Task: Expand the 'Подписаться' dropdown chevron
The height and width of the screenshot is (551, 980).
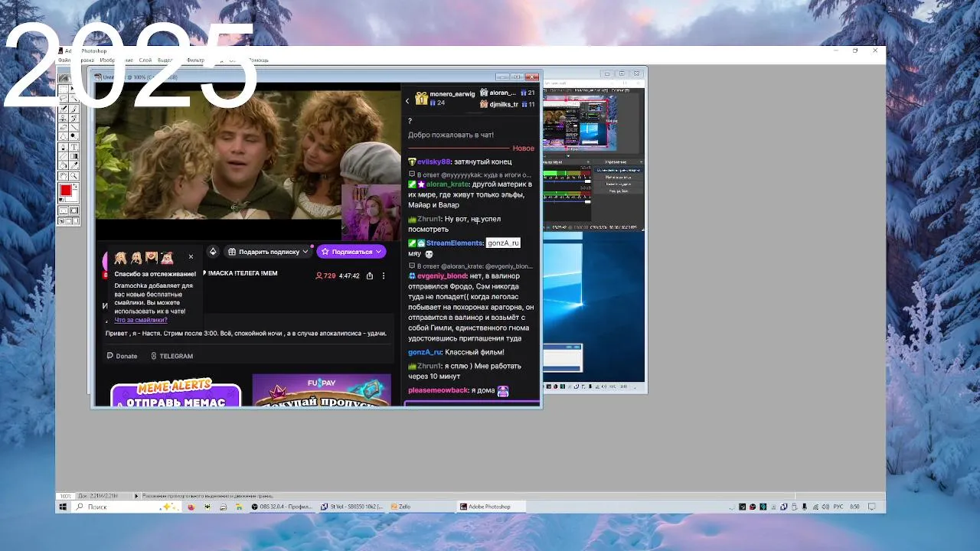Action: pyautogui.click(x=378, y=252)
